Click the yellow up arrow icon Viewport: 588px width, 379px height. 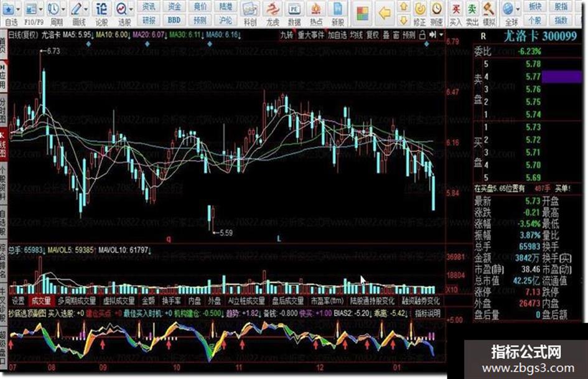(404, 7)
